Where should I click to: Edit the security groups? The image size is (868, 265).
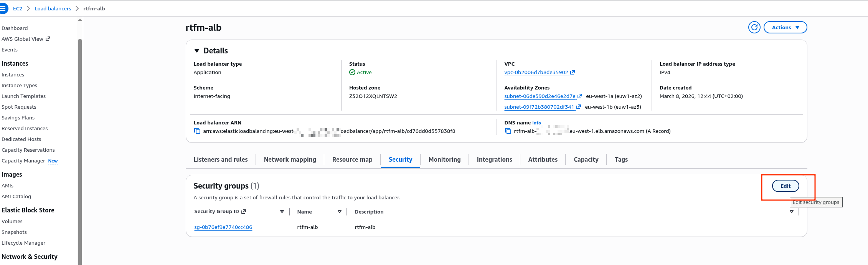(785, 186)
